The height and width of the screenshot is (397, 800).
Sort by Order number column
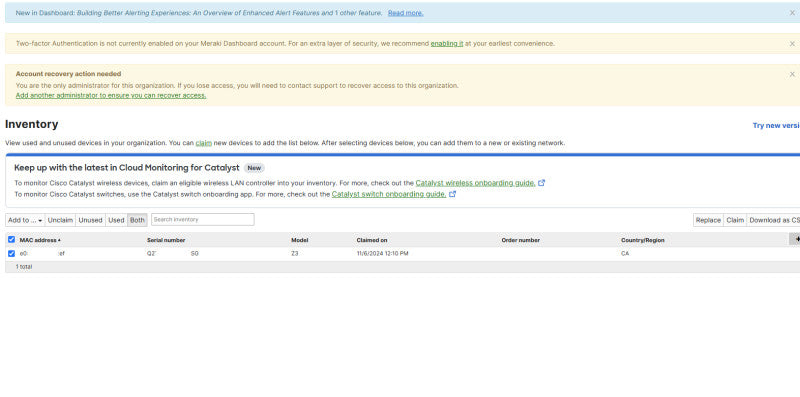(520, 240)
